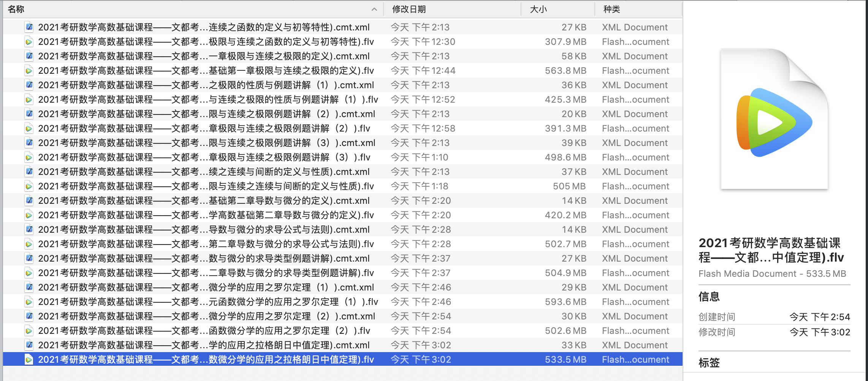Select file name ending 第二章导数与微分的求导公式与法则).flv
This screenshot has width=868, height=381.
tap(206, 244)
